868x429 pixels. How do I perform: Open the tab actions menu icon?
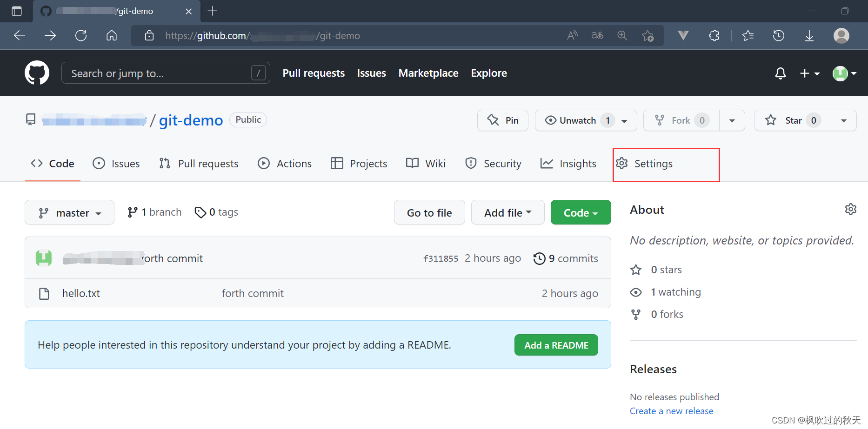16,11
